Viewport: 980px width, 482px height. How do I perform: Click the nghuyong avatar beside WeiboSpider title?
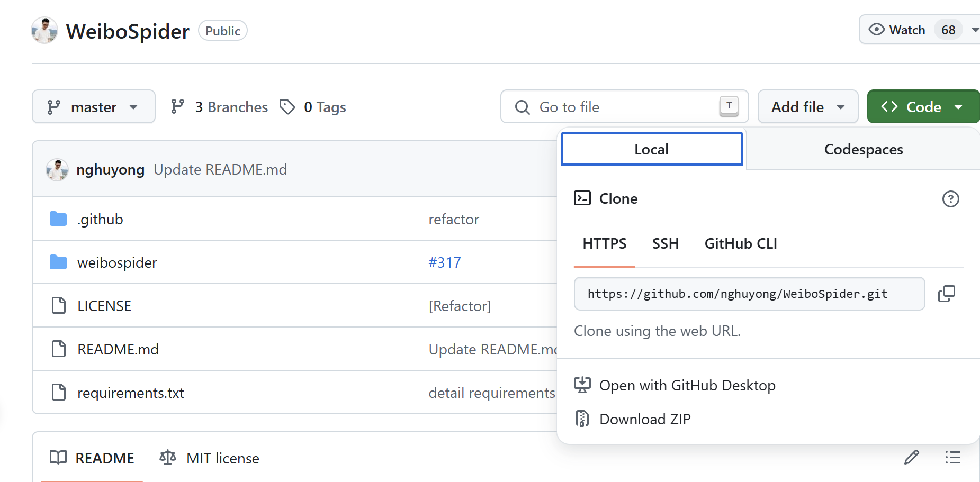point(44,31)
